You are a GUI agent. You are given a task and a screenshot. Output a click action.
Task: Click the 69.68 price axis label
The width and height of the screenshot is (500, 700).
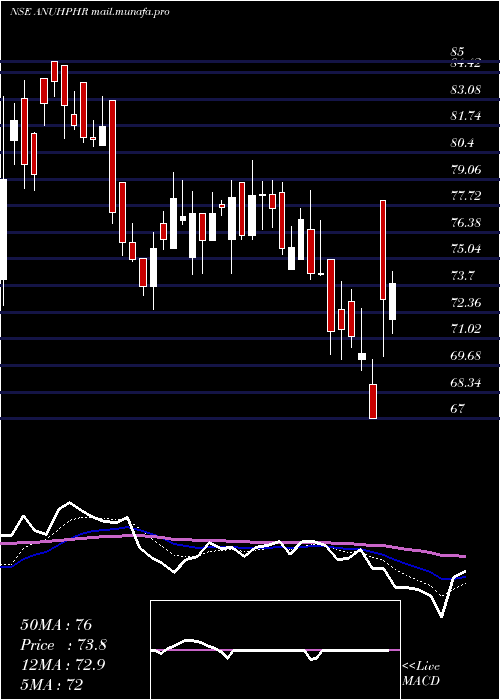click(x=466, y=355)
